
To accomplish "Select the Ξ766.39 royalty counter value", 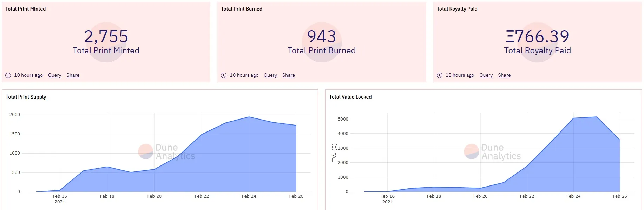I will point(537,36).
